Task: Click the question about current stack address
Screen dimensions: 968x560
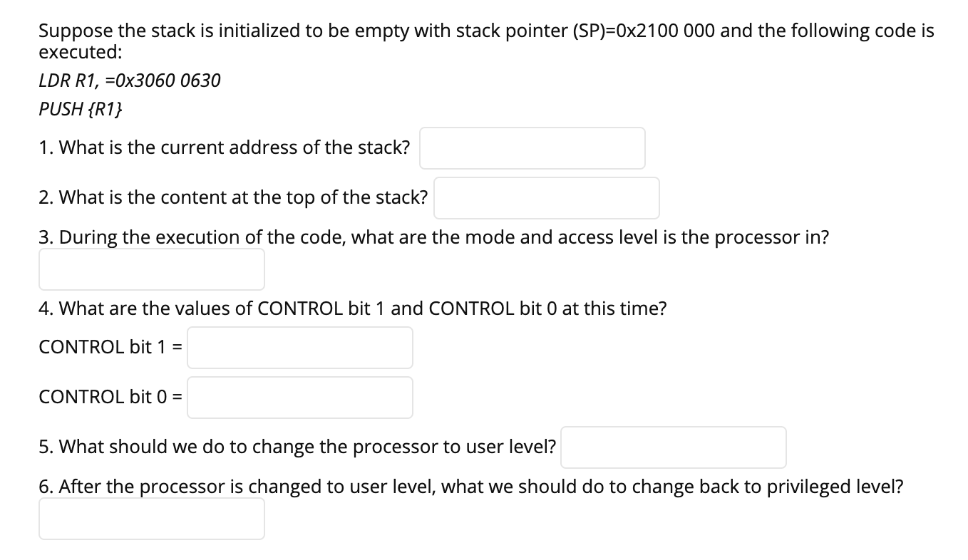Action: pos(225,147)
